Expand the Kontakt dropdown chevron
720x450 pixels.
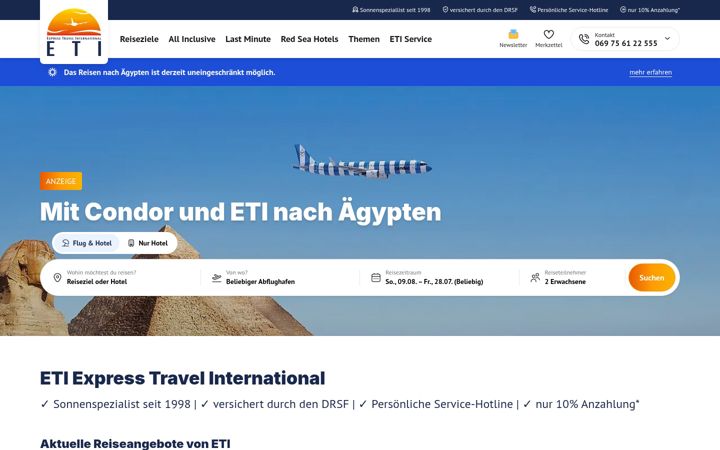[667, 39]
